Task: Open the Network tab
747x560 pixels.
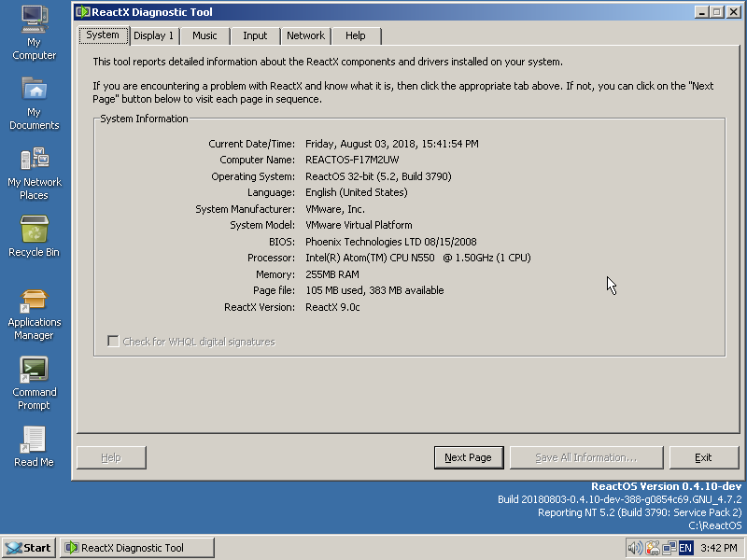Action: (306, 35)
